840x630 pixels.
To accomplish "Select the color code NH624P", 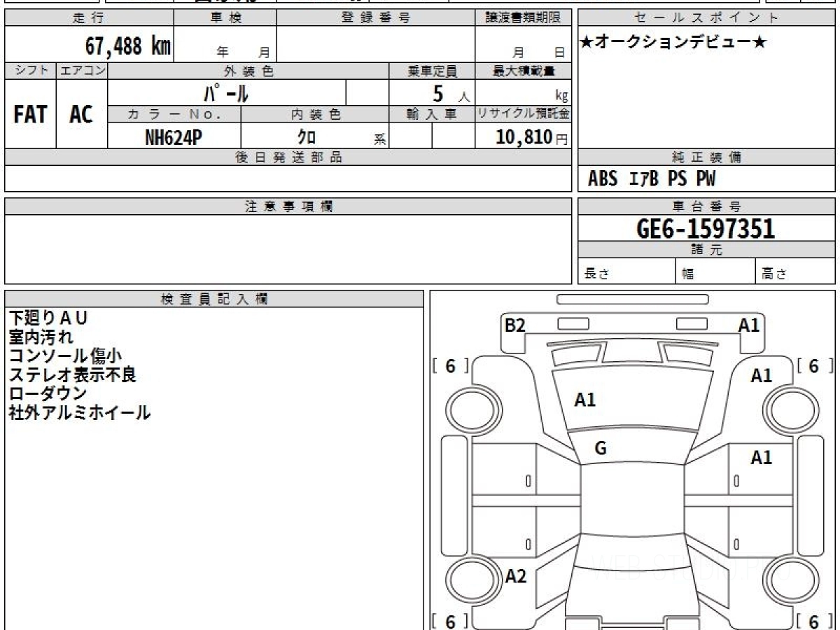I will pyautogui.click(x=174, y=137).
